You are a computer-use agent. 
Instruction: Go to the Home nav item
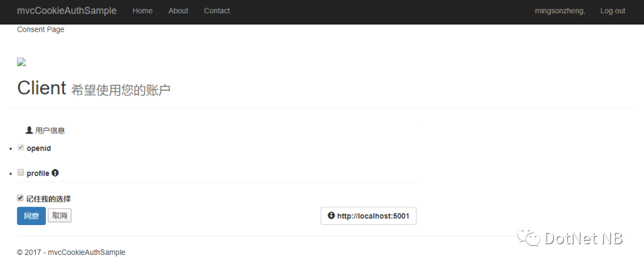pyautogui.click(x=143, y=11)
